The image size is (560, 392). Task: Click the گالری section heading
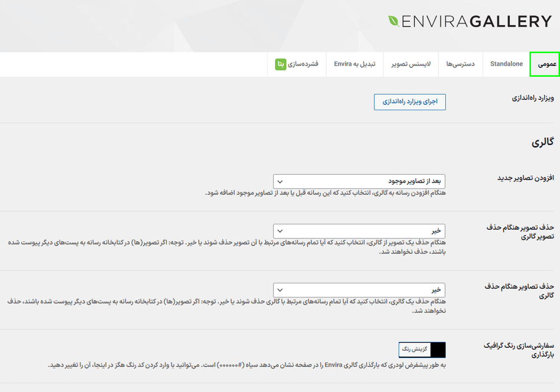[x=542, y=143]
